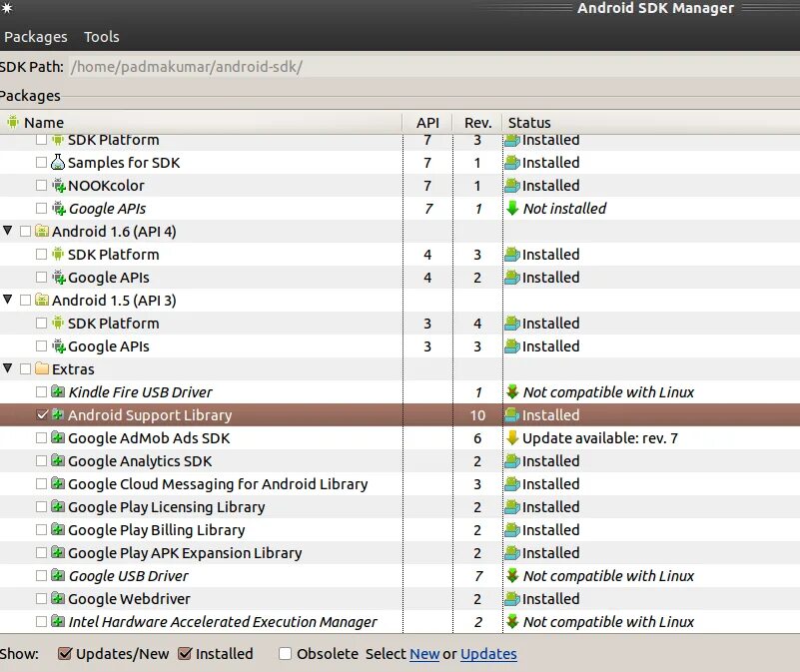This screenshot has height=672, width=800.
Task: Select the Google USB Driver row
Action: pyautogui.click(x=400, y=575)
